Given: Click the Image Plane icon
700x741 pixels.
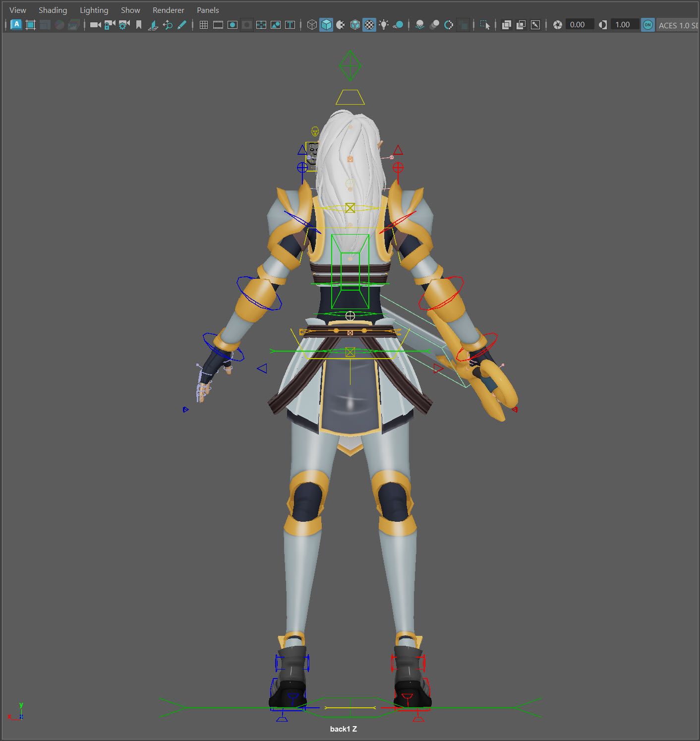Looking at the screenshot, I should [153, 24].
